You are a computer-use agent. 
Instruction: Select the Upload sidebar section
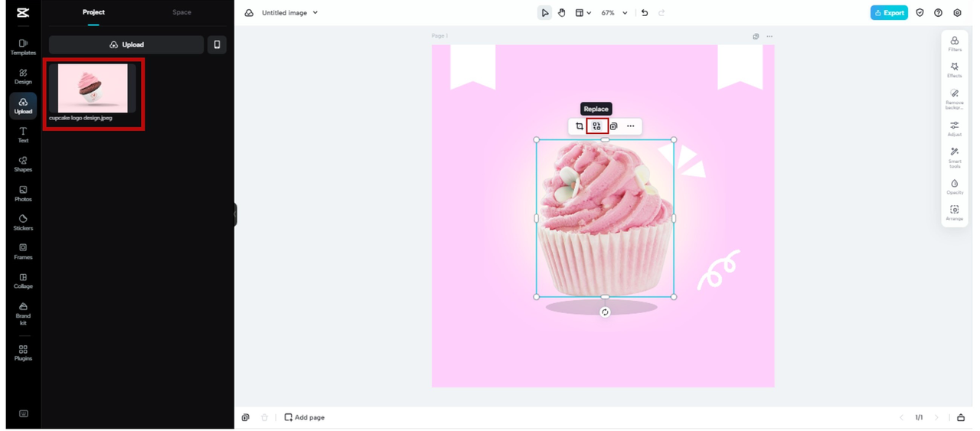(x=23, y=106)
